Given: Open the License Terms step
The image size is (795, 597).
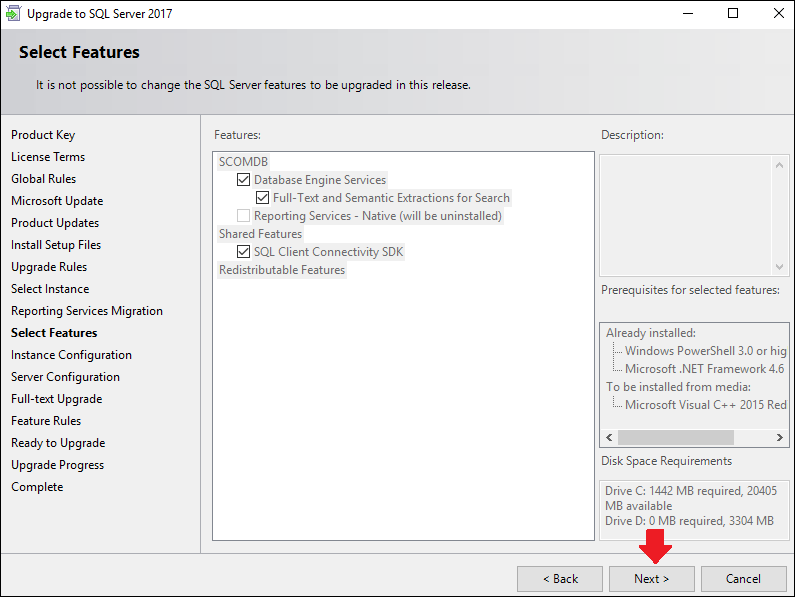Looking at the screenshot, I should (48, 157).
